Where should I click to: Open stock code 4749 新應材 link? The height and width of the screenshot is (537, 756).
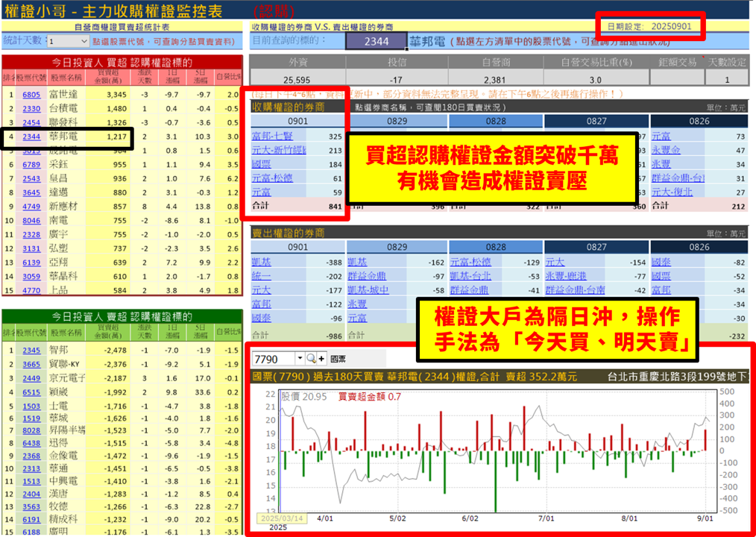pos(31,207)
